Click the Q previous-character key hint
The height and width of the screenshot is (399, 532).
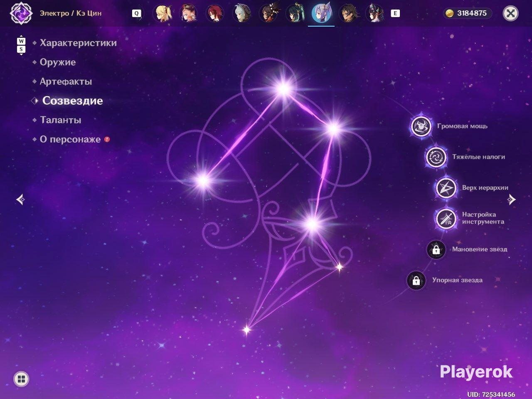[x=136, y=13]
